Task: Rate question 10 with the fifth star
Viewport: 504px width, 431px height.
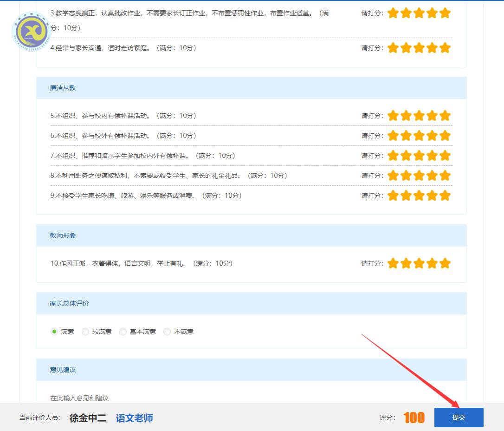Action: (445, 263)
